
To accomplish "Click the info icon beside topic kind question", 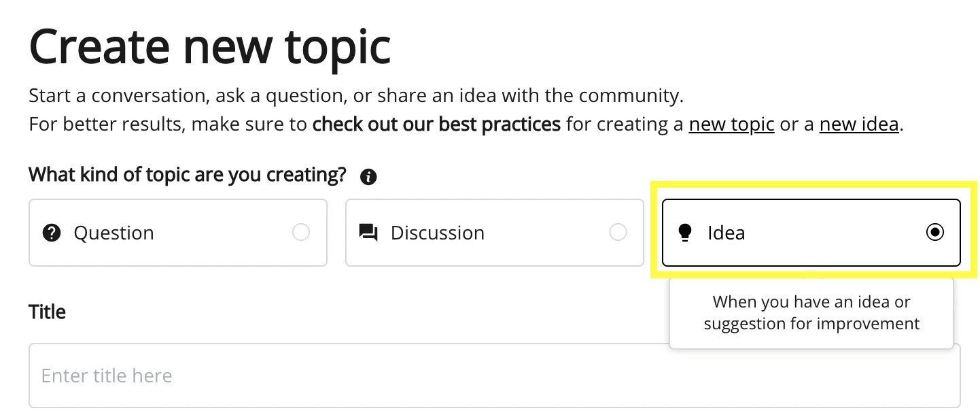I will [369, 178].
